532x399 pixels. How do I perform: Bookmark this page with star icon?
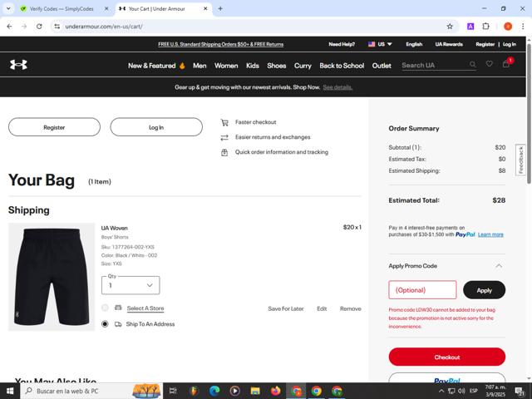pos(450,27)
